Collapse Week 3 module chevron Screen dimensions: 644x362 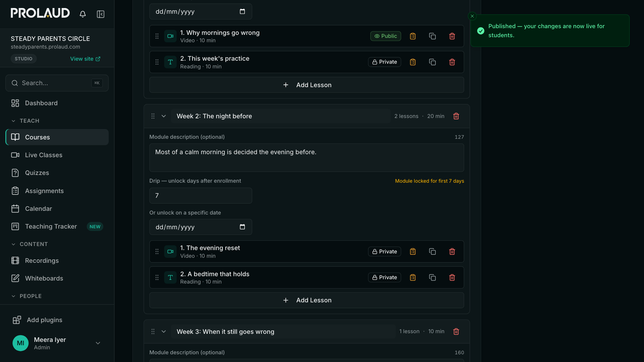click(x=164, y=331)
